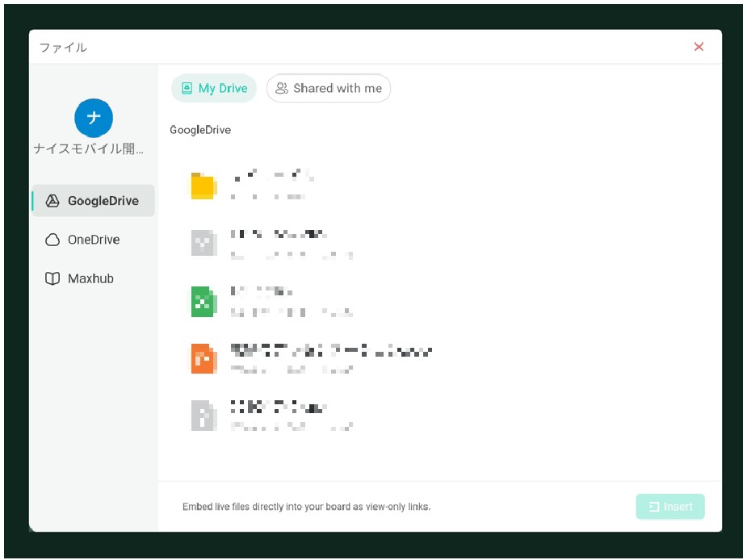Click the blurred name of the green spreadsheet file
This screenshot has width=747, height=560.
[x=262, y=291]
